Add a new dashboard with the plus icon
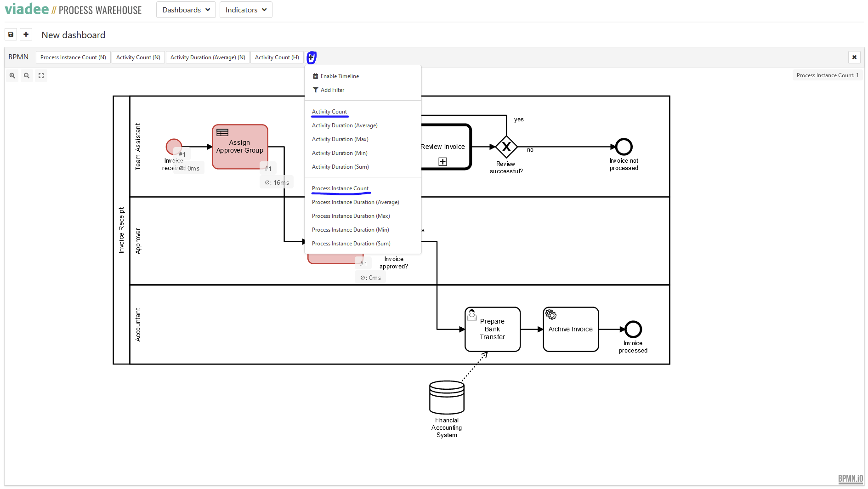 coord(26,34)
